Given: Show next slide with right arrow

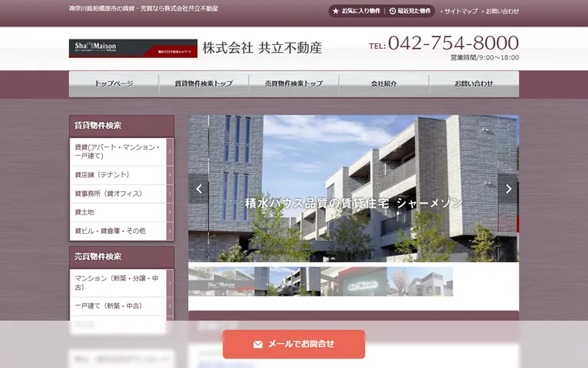Looking at the screenshot, I should 508,189.
